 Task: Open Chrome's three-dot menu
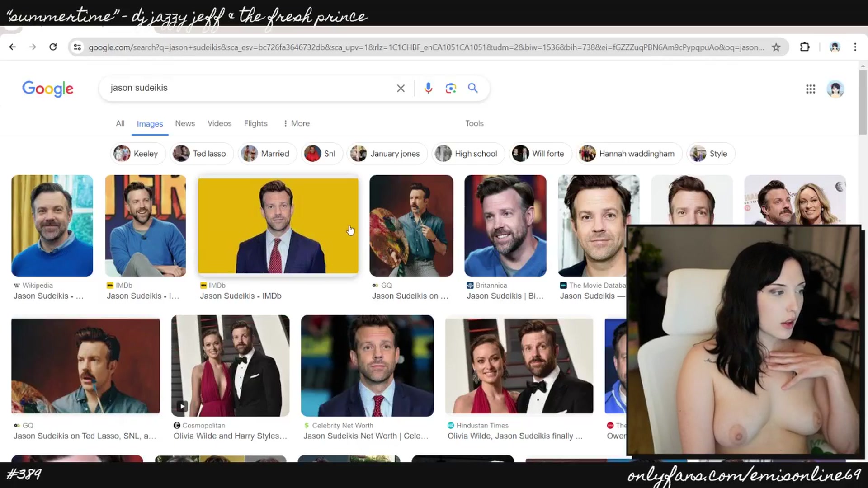855,47
